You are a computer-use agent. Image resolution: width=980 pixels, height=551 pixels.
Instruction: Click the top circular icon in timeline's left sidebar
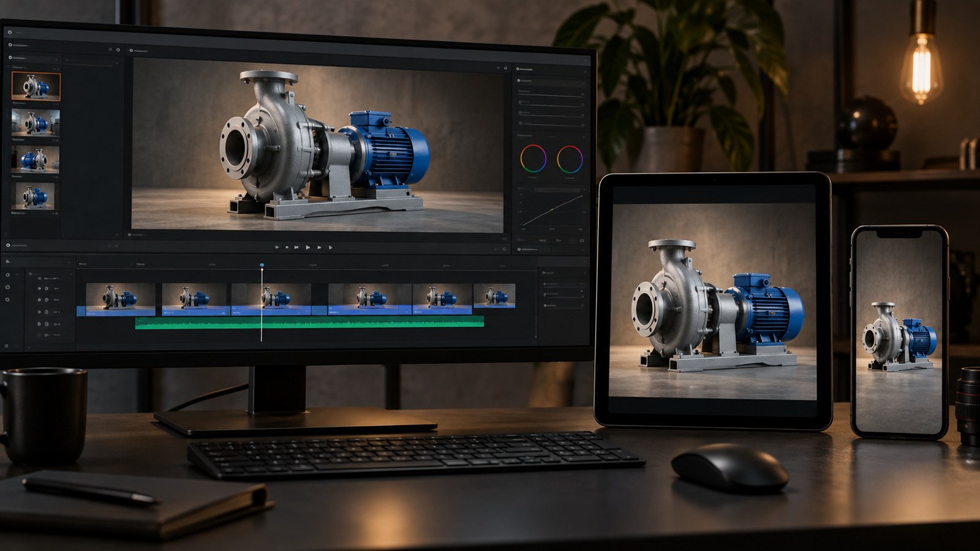tap(7, 275)
